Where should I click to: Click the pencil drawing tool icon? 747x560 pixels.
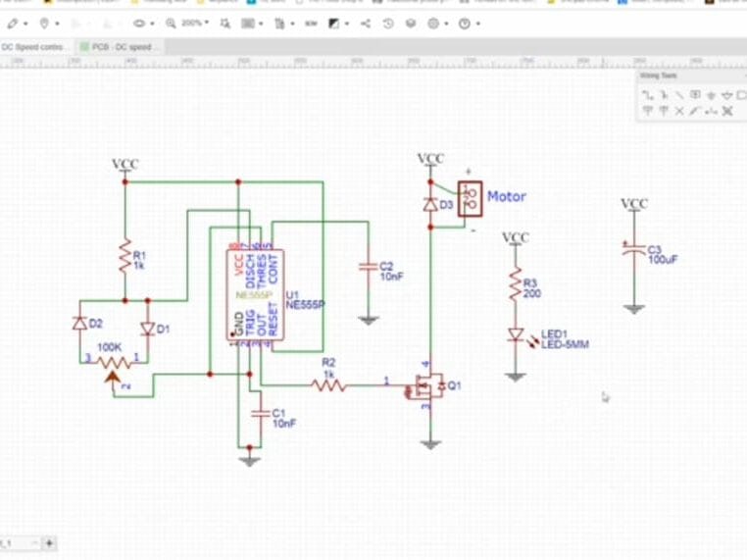pyautogui.click(x=13, y=24)
